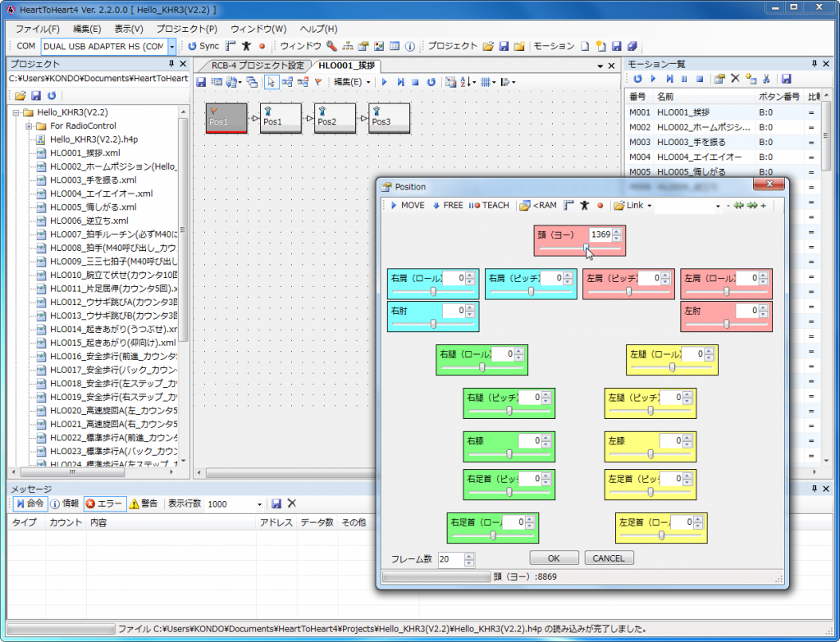Image resolution: width=840 pixels, height=642 pixels.
Task: Click the 頭(ヨー) slider thumb
Action: (x=586, y=248)
